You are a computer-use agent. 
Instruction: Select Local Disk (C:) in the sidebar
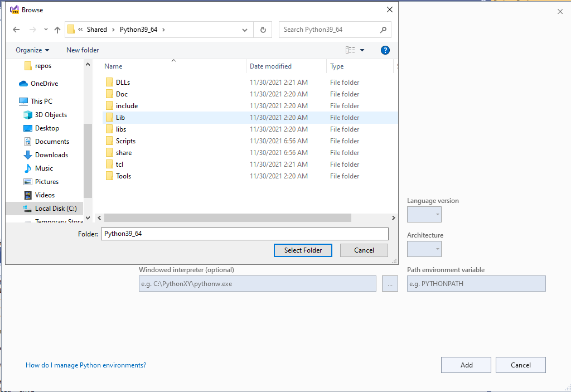(56, 208)
